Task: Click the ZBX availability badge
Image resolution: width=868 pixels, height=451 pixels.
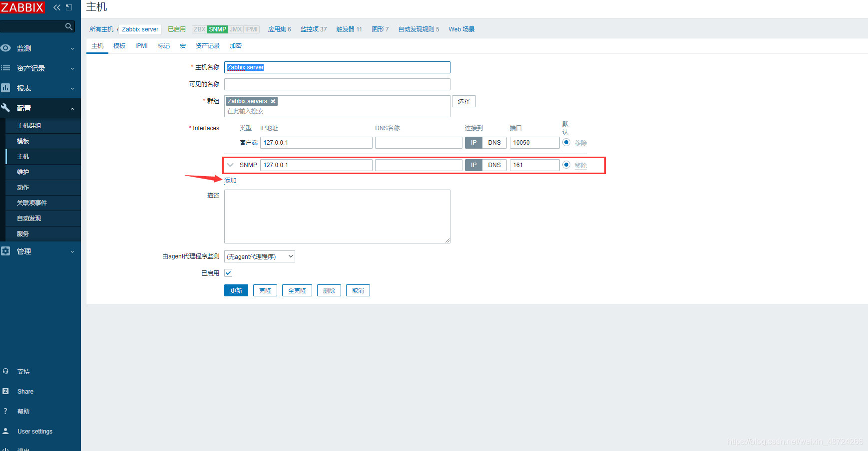Action: (199, 29)
